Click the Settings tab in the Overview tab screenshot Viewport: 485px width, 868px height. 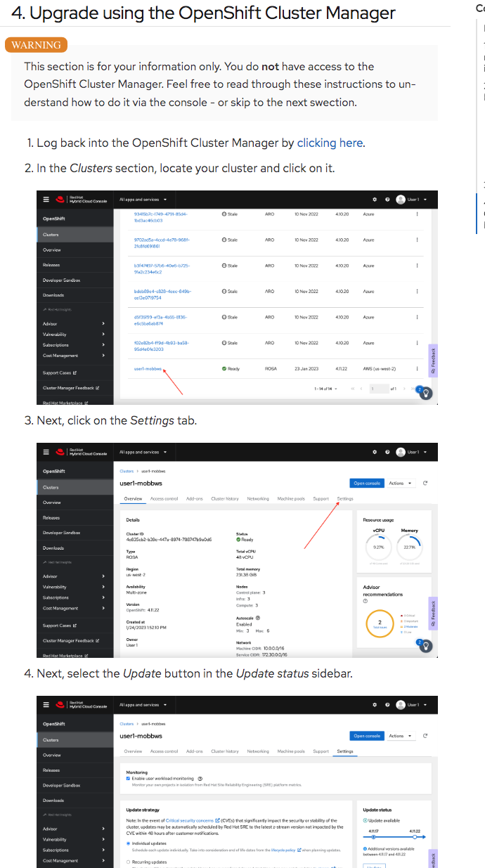tap(345, 498)
